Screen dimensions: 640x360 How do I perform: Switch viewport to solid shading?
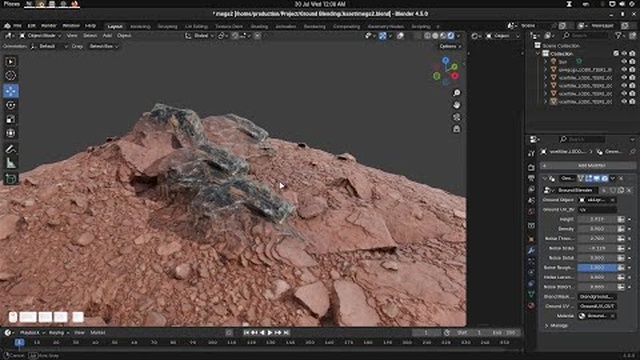tap(435, 36)
